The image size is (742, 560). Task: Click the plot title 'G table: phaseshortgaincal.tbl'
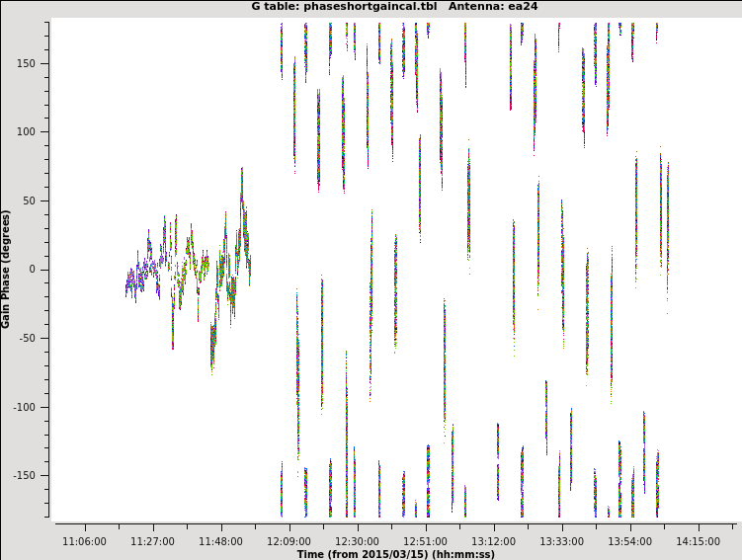(x=343, y=7)
